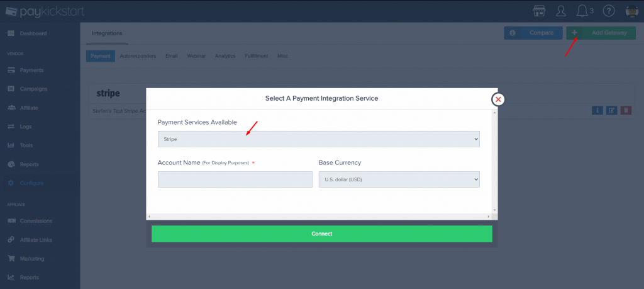Click the edit pencil icon for Stripe
This screenshot has height=289, width=644.
(x=611, y=111)
